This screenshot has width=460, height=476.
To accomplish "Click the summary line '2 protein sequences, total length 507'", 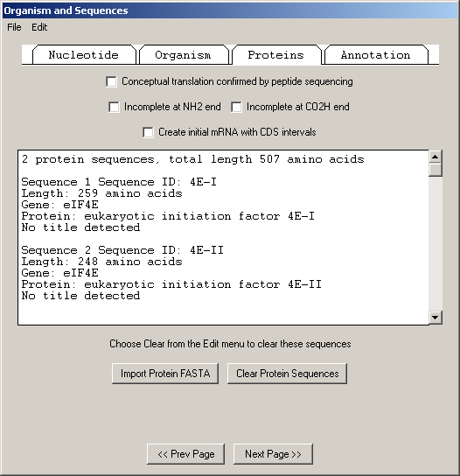I will point(193,159).
